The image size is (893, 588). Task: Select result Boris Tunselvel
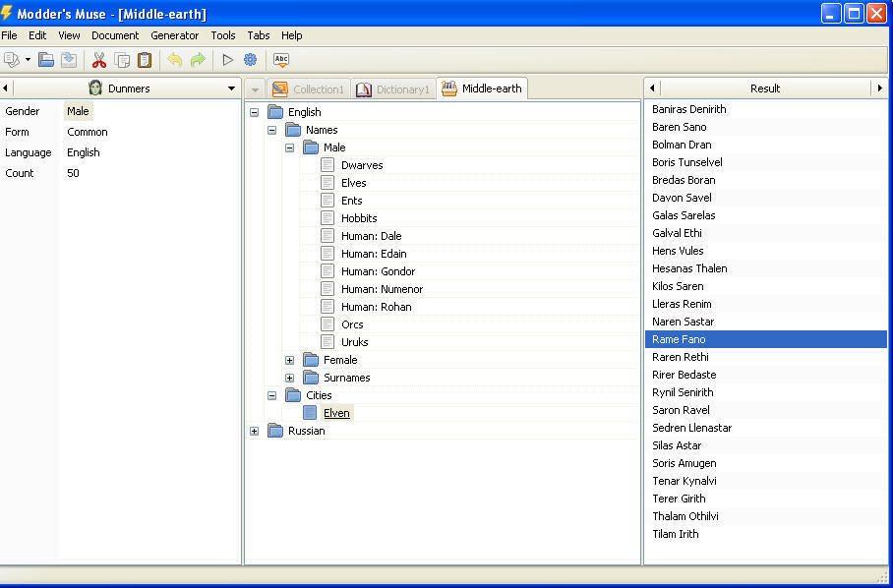(x=766, y=161)
